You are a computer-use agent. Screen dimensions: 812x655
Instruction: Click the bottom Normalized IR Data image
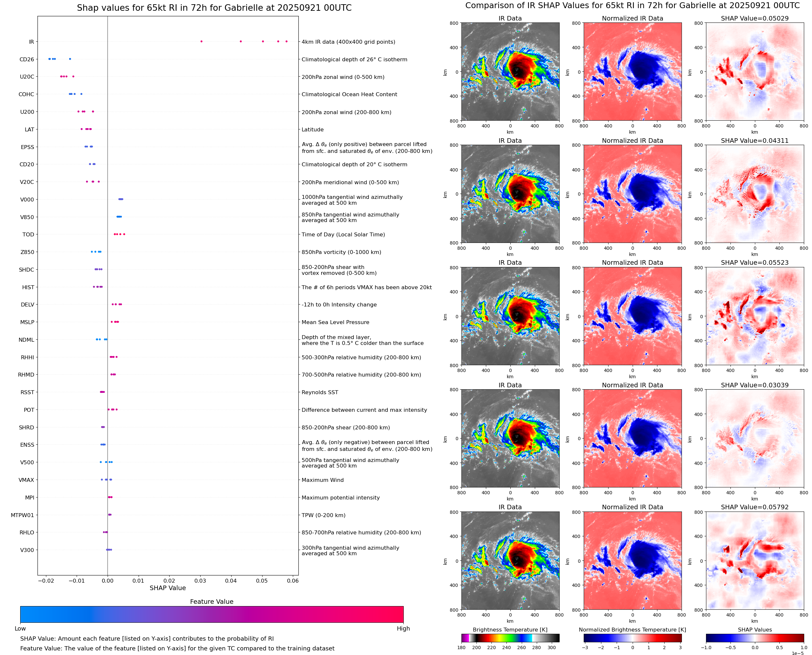pos(632,560)
